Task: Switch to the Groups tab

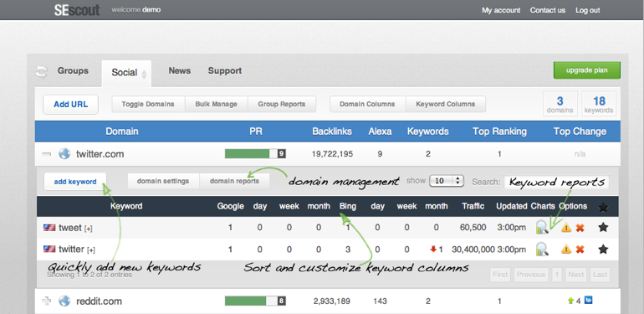Action: click(x=73, y=70)
